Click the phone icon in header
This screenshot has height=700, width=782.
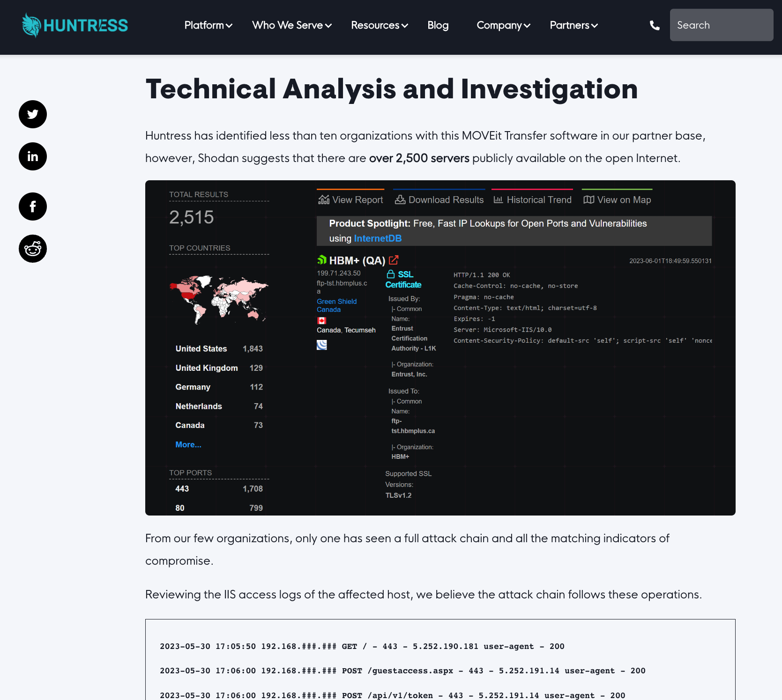(x=655, y=25)
